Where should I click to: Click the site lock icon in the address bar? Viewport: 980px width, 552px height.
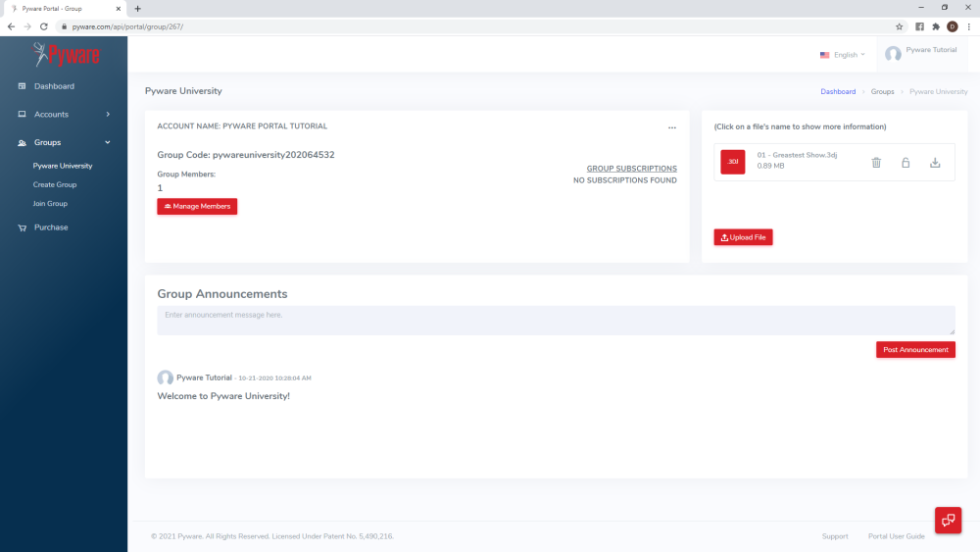pyautogui.click(x=64, y=26)
